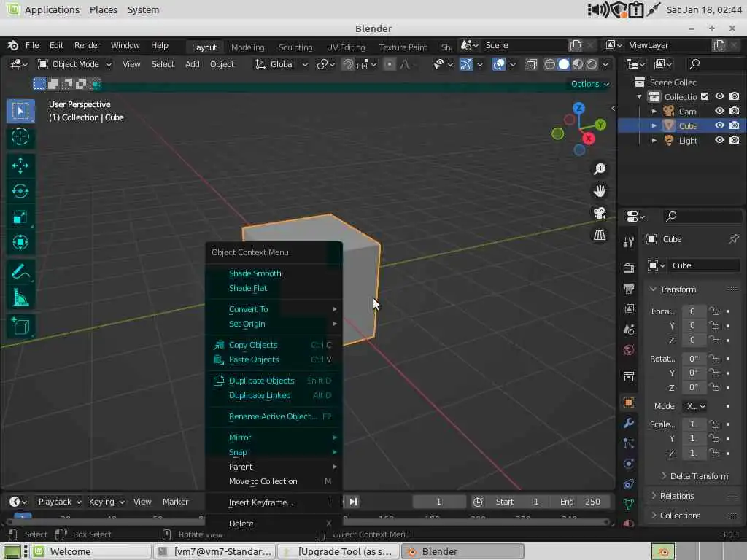Viewport: 747px width, 560px height.
Task: Switch to Welcome window in taskbar
Action: [x=91, y=551]
